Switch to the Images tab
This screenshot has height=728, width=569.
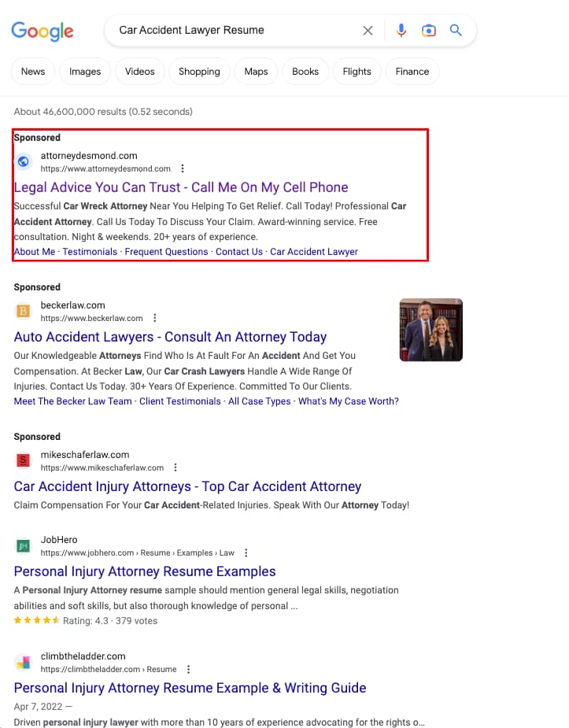[x=85, y=72]
